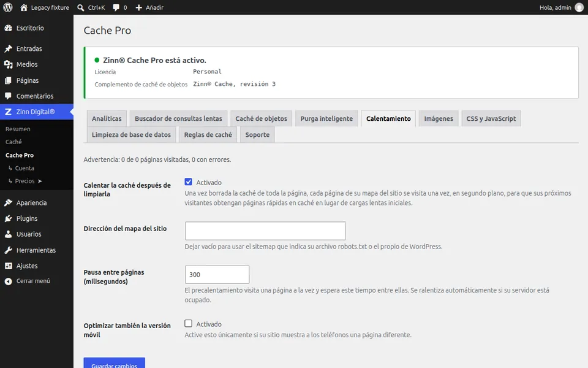Open the Cache Pro submenu link

[20, 155]
